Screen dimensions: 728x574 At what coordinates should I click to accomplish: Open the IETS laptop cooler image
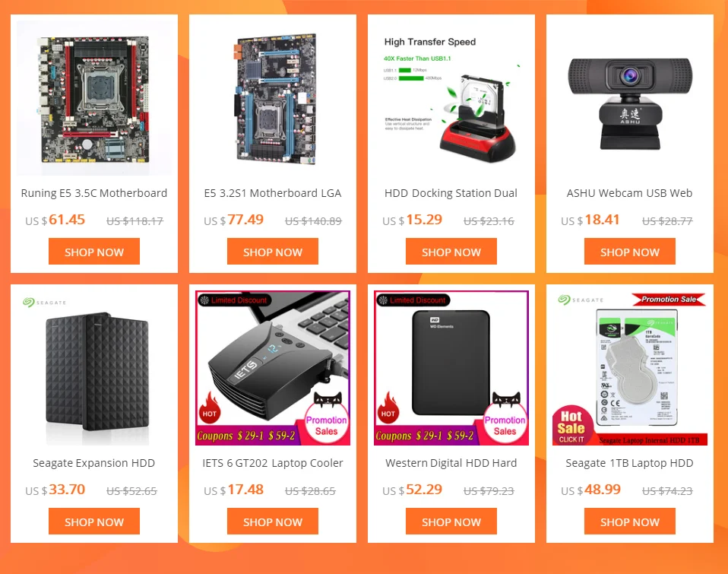coord(273,368)
